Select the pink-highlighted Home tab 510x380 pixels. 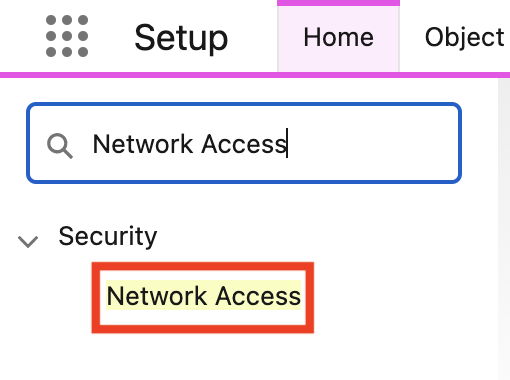(x=338, y=37)
